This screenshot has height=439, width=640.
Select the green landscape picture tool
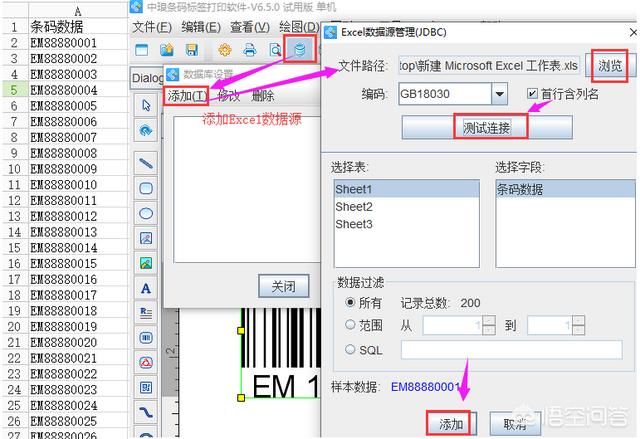[146, 263]
